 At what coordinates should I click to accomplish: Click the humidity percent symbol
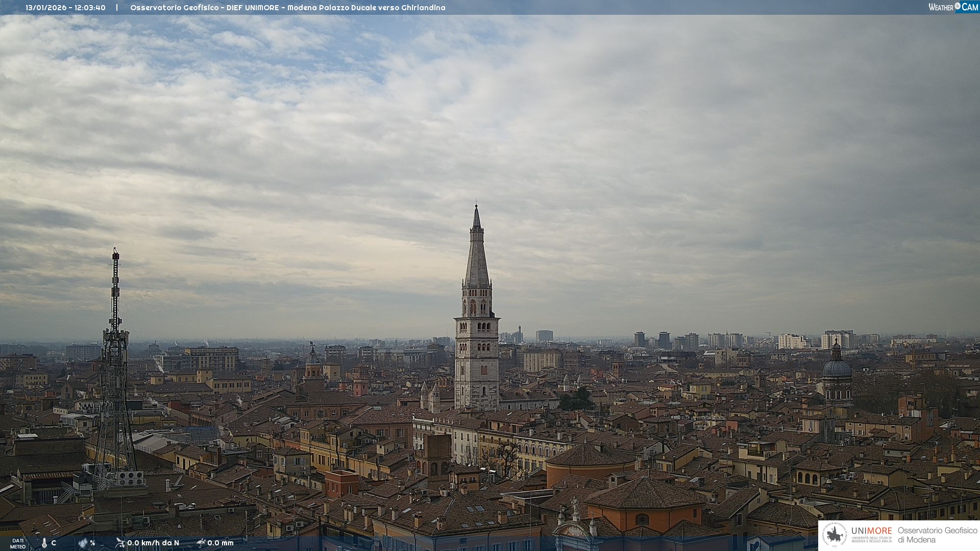[x=92, y=543]
